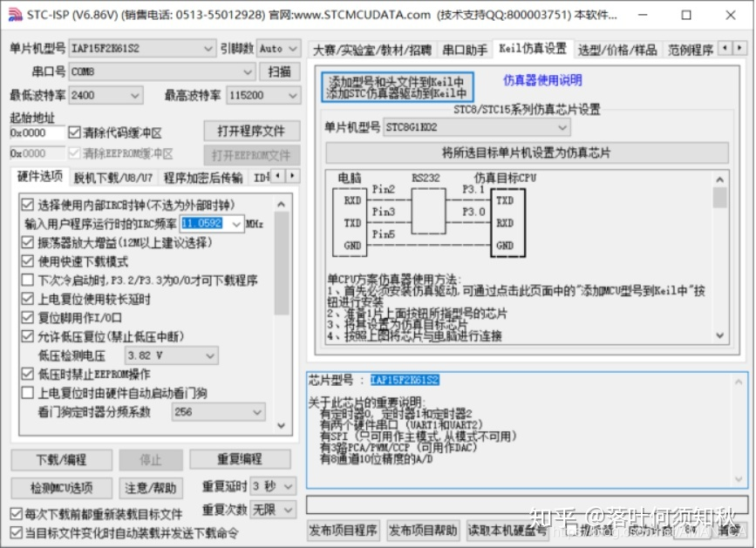Enable 下次冷启动时 P3.2/P3.3 checkbox
The width and height of the screenshot is (756, 548).
point(28,280)
